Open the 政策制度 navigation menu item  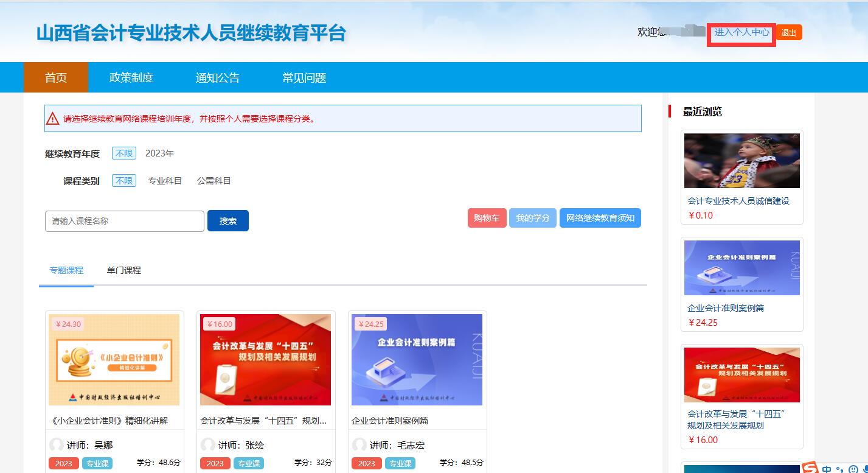click(x=131, y=77)
